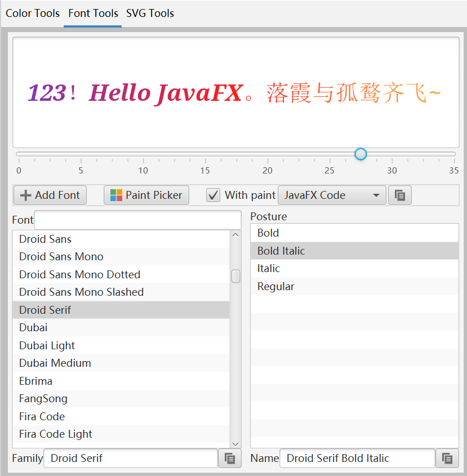Open the SVG Tools tab
The height and width of the screenshot is (476, 467).
click(150, 14)
